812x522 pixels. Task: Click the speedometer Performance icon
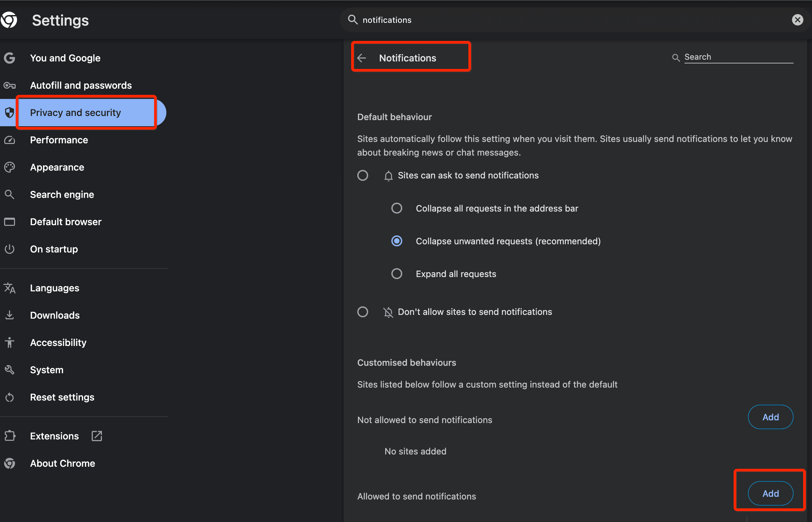pyautogui.click(x=10, y=140)
